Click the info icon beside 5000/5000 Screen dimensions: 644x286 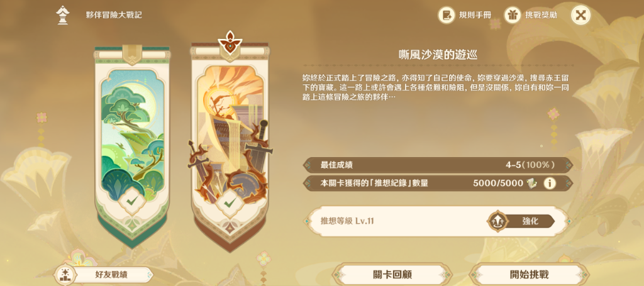550,184
